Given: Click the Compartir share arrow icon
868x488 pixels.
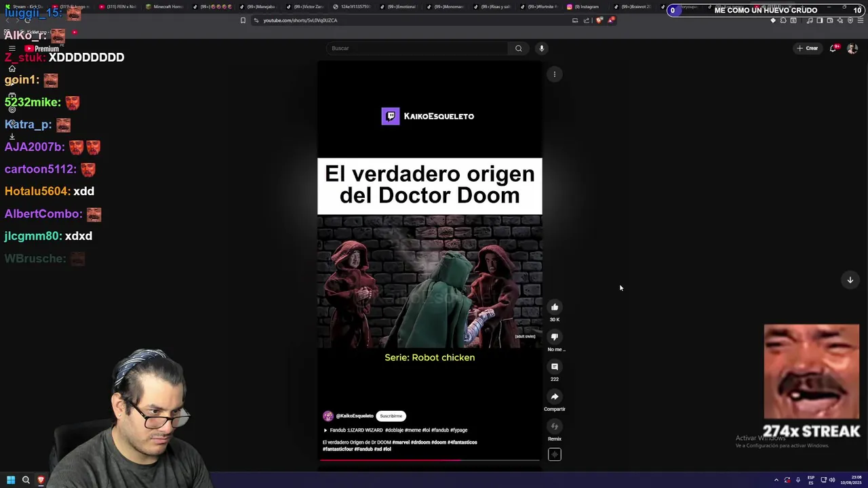Looking at the screenshot, I should coord(555,396).
